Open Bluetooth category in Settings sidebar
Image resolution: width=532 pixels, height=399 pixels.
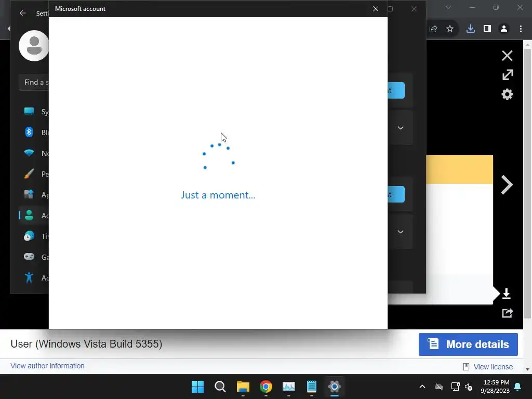click(29, 132)
